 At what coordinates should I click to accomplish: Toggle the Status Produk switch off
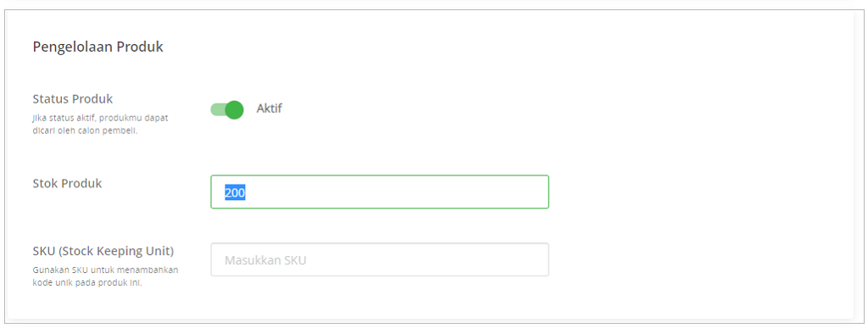(227, 109)
